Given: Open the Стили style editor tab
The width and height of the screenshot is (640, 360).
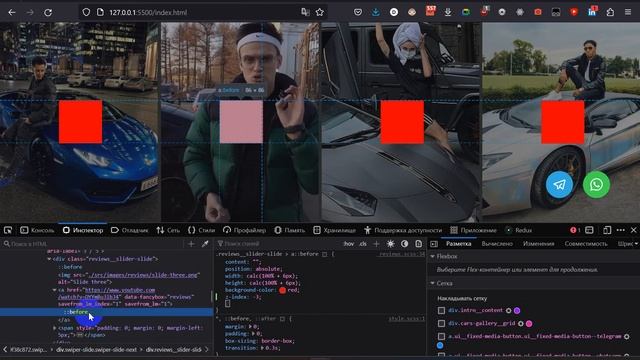Looking at the screenshot, I should pos(201,230).
